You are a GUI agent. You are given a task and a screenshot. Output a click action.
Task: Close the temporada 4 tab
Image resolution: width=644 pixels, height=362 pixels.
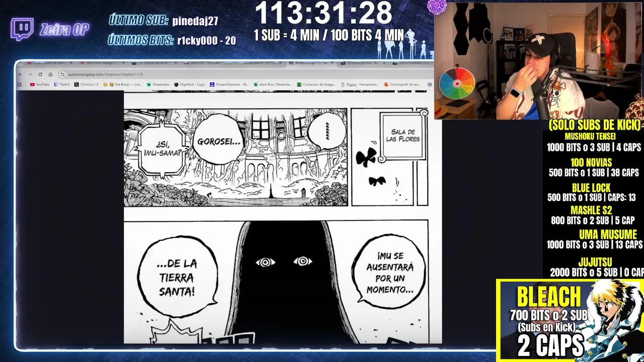coord(280,63)
